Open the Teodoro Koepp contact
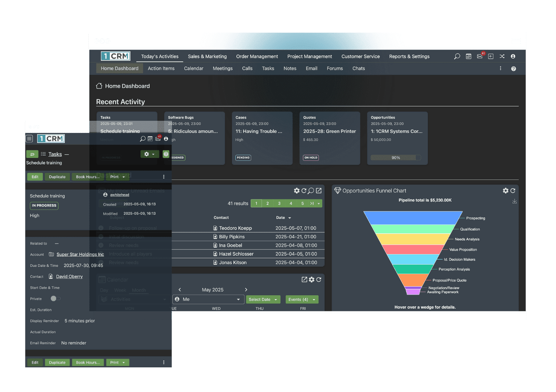The image size is (556, 392). 235,228
